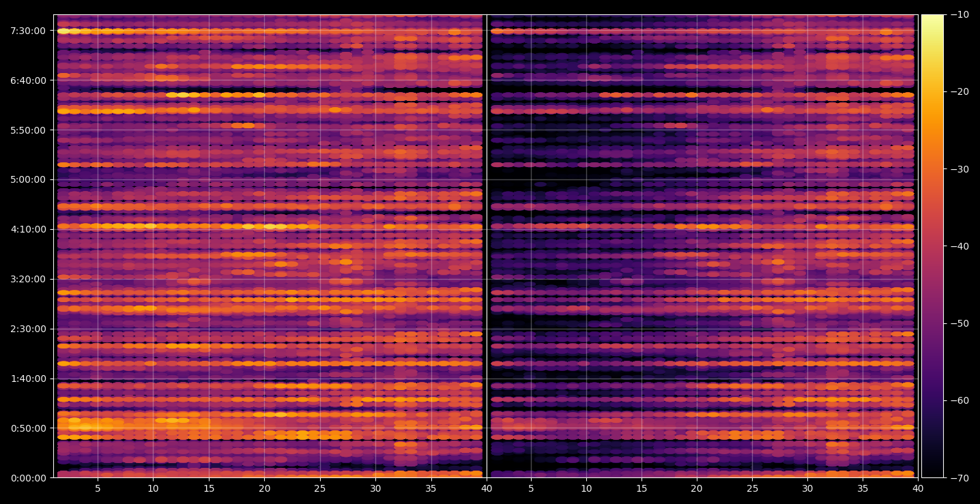This screenshot has height=504, width=980.
Task: Click x-axis tick 10 under right heatmap
Action: coord(586,488)
